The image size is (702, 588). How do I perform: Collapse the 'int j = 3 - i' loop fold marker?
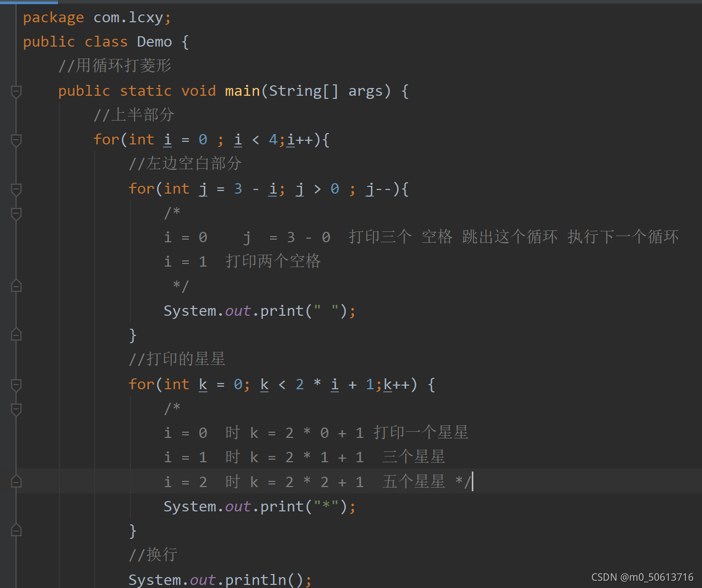pyautogui.click(x=16, y=189)
